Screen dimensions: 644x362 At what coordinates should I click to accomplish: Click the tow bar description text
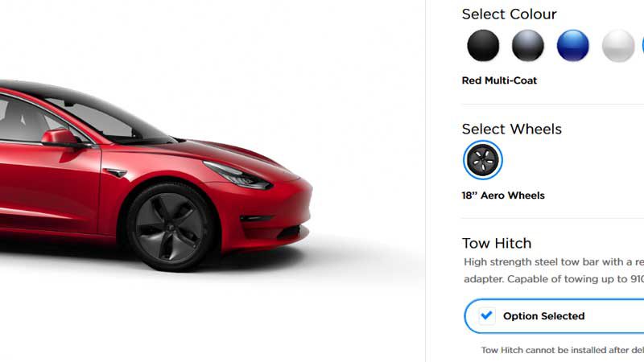(x=554, y=270)
